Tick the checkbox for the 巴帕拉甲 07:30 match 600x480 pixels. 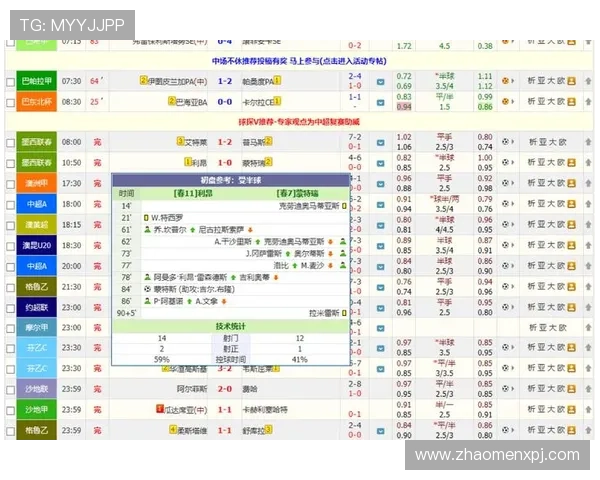pos(11,82)
